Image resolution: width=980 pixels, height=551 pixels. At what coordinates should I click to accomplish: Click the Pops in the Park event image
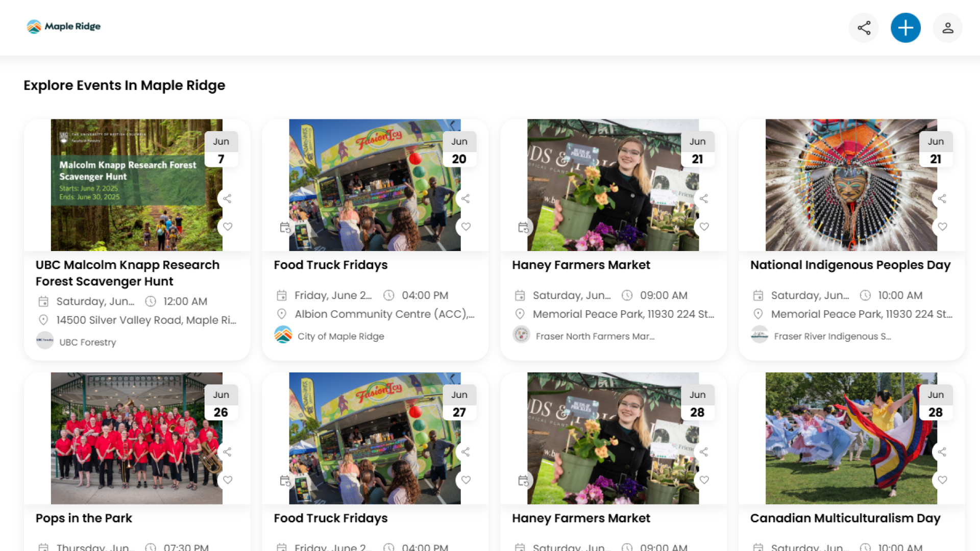coord(136,439)
